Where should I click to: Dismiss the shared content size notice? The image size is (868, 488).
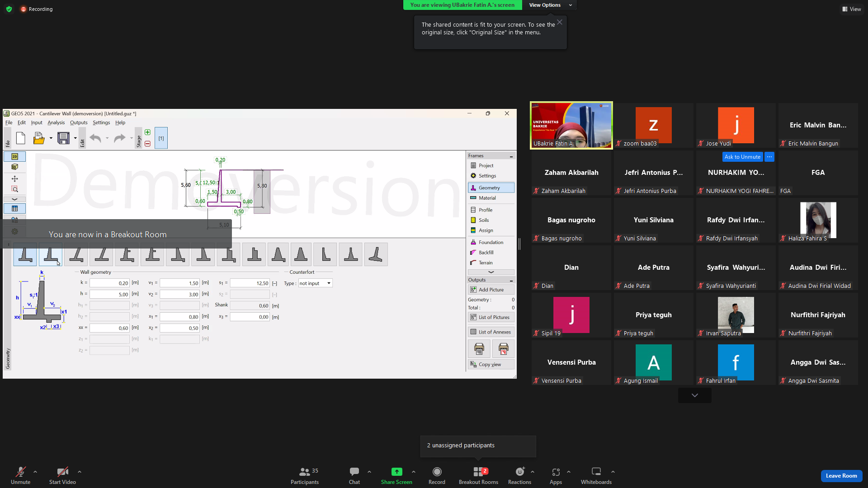coord(560,22)
